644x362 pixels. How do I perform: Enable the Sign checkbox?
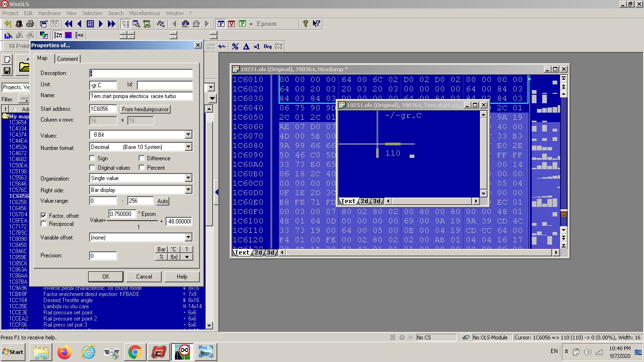click(92, 158)
